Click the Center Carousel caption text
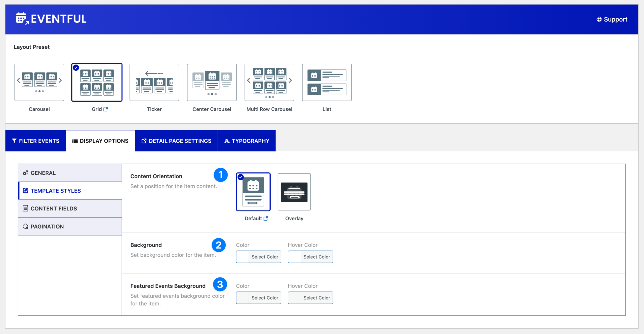644x334 pixels. pyautogui.click(x=212, y=109)
